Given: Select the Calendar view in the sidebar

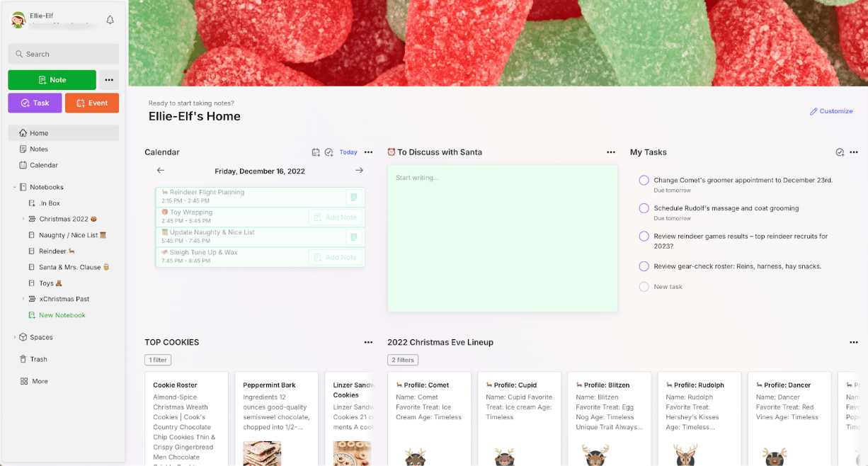Looking at the screenshot, I should [44, 164].
